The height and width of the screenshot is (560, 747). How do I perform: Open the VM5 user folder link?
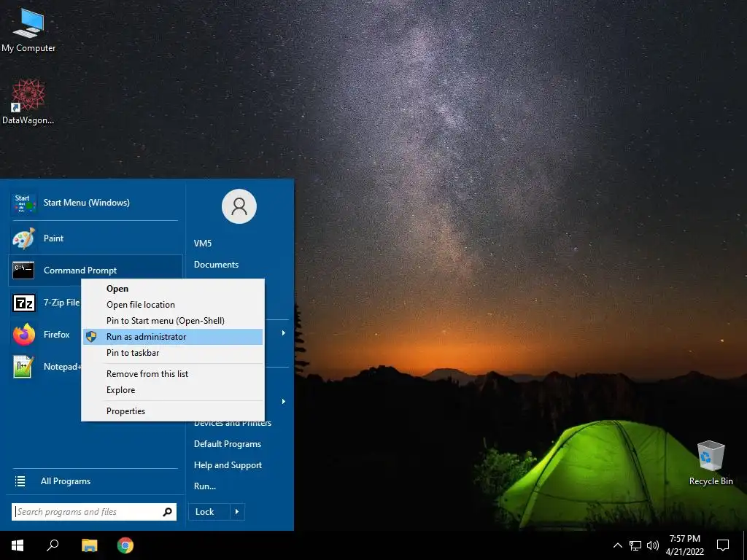203,244
